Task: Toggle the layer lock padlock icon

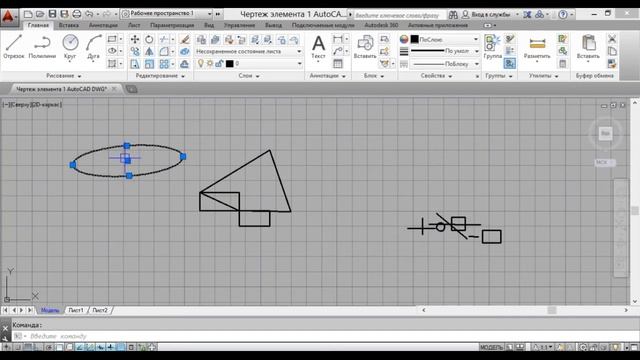Action: pyautogui.click(x=219, y=64)
